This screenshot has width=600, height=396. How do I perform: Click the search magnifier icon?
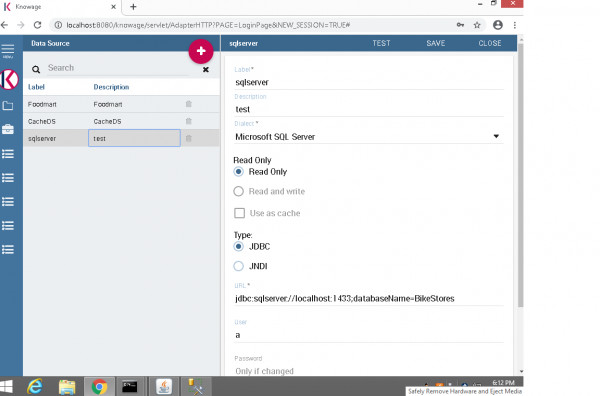tap(36, 69)
